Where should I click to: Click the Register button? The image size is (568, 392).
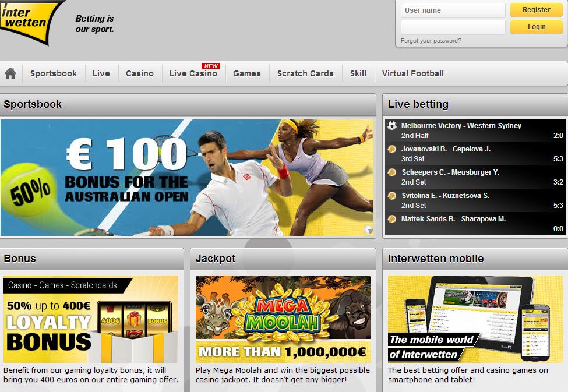click(537, 10)
